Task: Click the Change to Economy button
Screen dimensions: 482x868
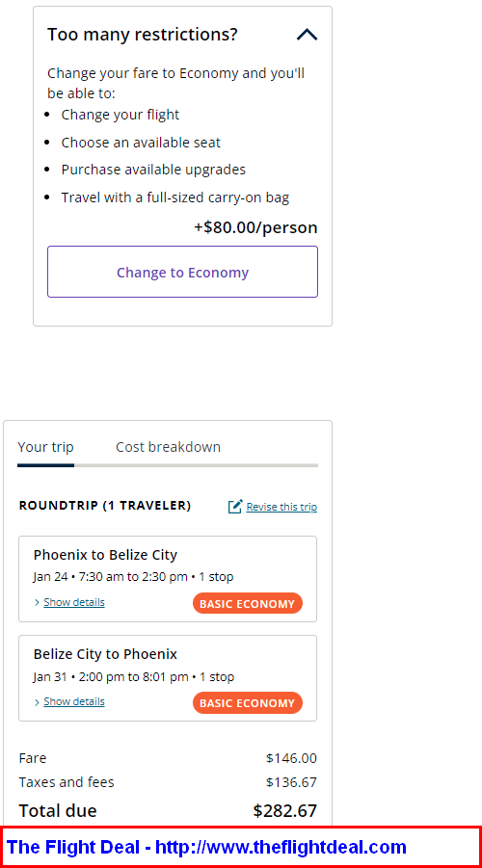Action: [182, 272]
